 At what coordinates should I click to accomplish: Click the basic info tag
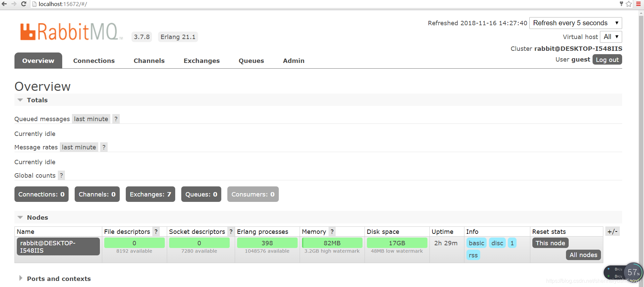click(x=476, y=243)
